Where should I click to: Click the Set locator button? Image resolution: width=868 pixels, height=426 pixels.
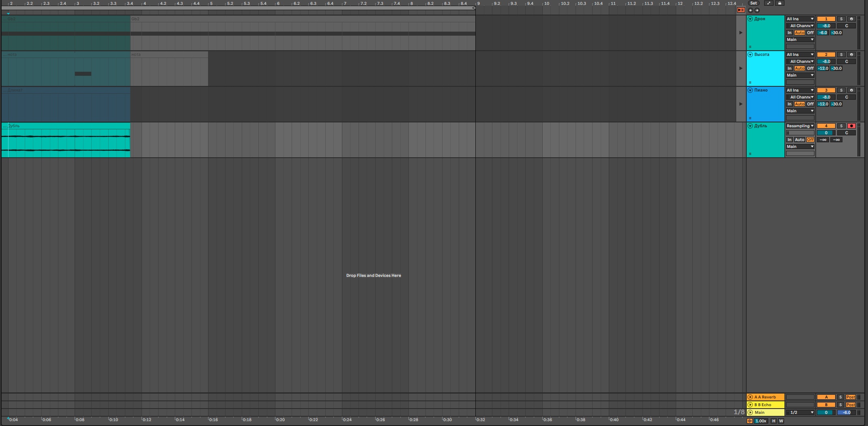(753, 3)
